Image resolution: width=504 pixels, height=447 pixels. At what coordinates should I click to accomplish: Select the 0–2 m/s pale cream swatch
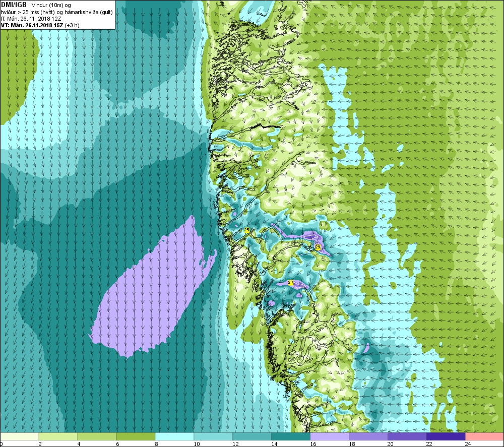19,436
